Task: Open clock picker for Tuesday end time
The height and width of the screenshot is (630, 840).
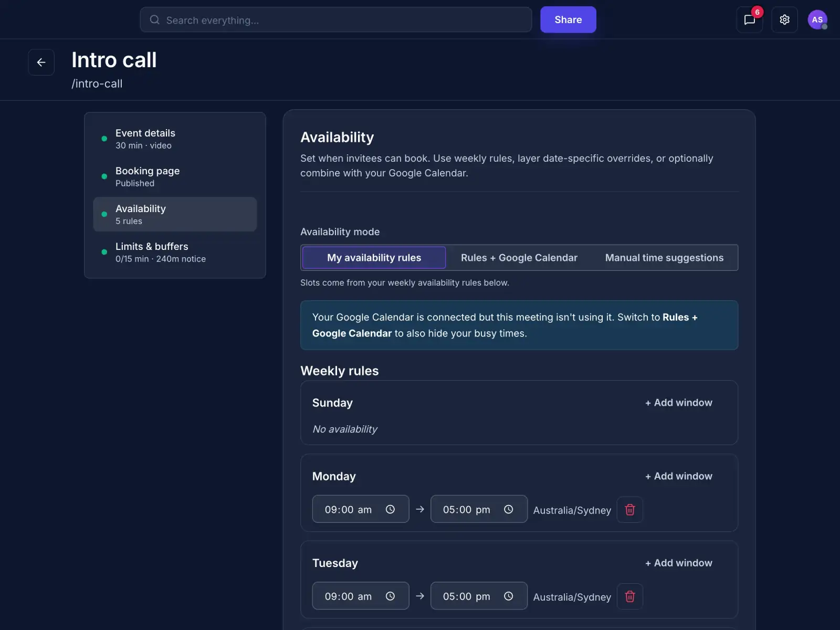Action: point(508,596)
